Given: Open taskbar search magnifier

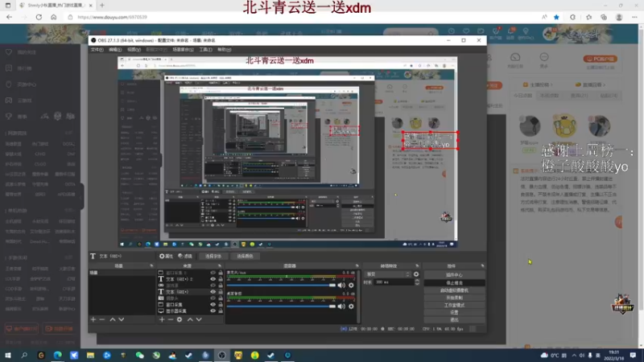Looking at the screenshot, I should pyautogui.click(x=24, y=355).
